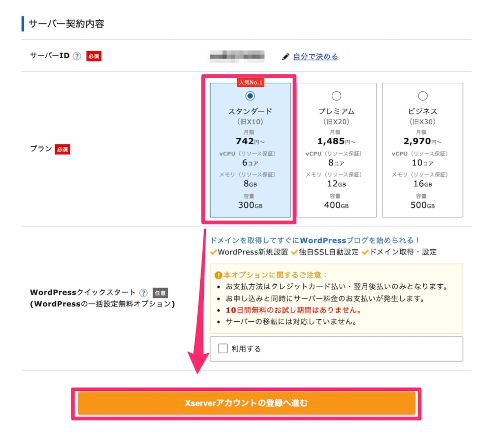This screenshot has width=504, height=437.
Task: Enable the 利用する checkbox for WordPress Quick Start
Action: pyautogui.click(x=223, y=348)
